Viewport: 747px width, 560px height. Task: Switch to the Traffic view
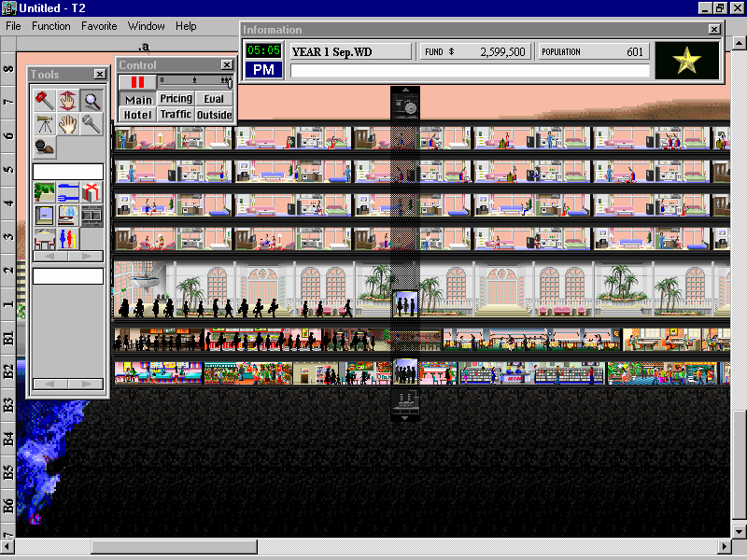point(176,115)
